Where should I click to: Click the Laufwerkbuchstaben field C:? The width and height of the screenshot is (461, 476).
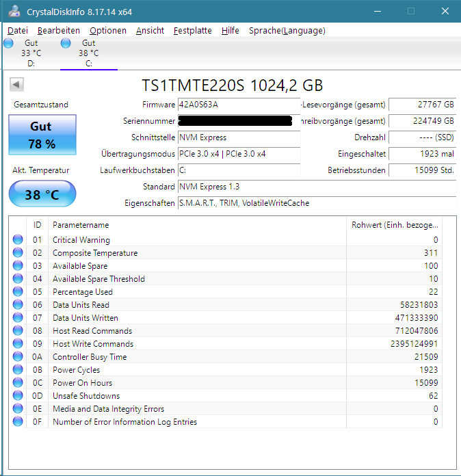point(239,170)
